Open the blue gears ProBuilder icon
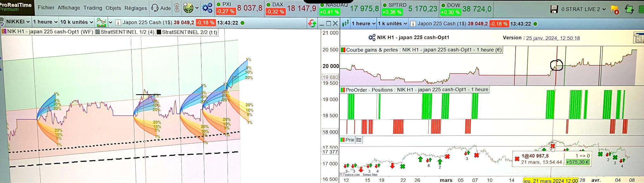 point(207,8)
